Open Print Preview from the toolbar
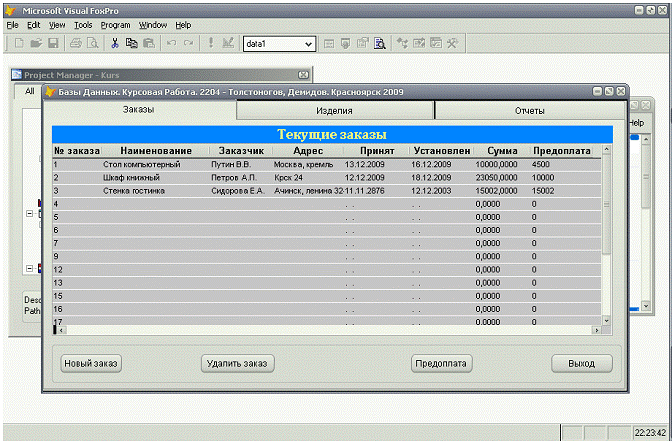This screenshot has width=672, height=444. point(92,44)
